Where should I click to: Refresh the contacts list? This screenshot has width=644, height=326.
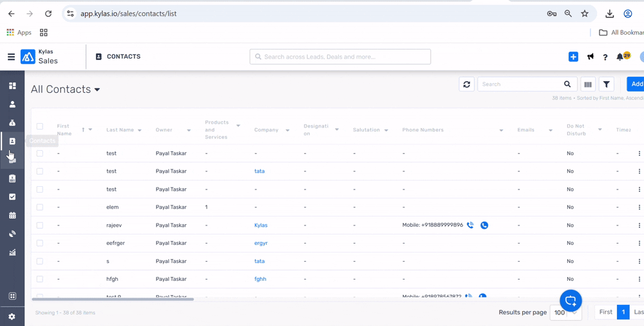[466, 84]
